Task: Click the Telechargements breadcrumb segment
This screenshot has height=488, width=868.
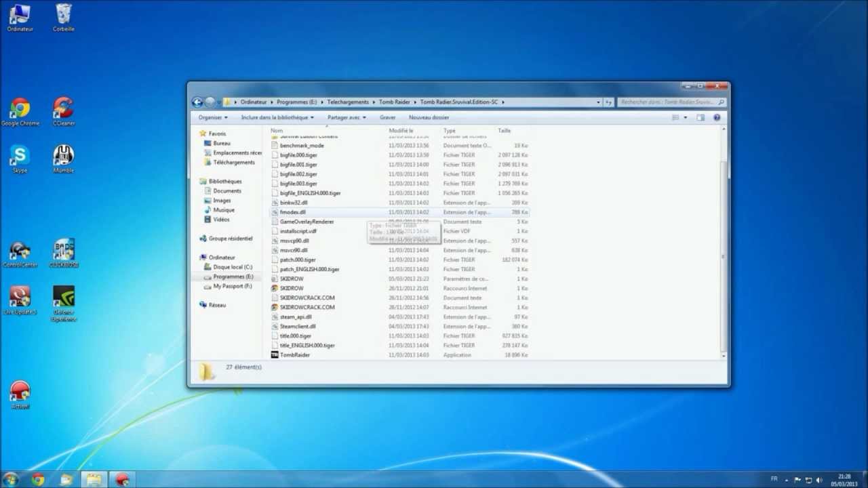Action: (x=347, y=102)
